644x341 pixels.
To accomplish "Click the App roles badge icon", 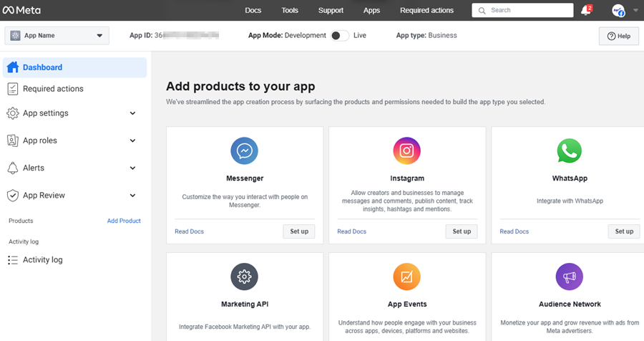I will 13,140.
